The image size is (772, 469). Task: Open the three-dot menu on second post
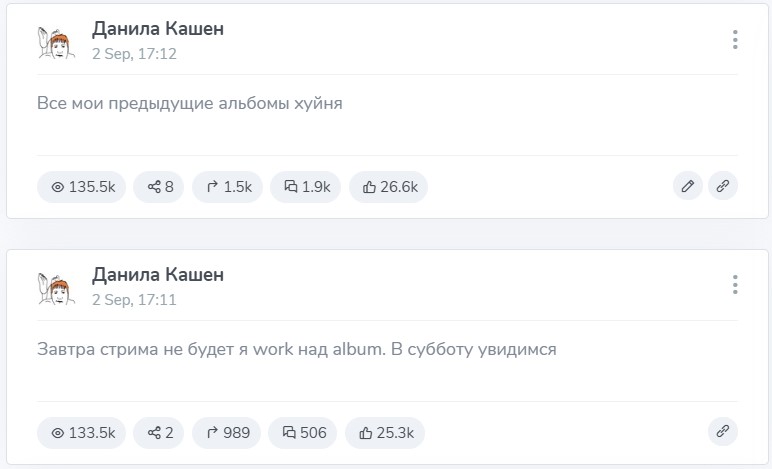pyautogui.click(x=735, y=285)
